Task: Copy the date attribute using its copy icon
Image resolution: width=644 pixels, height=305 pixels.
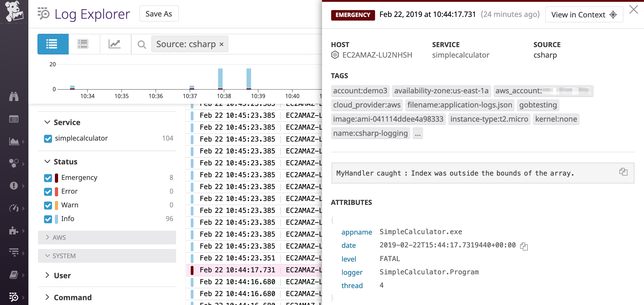Action: 524,247
